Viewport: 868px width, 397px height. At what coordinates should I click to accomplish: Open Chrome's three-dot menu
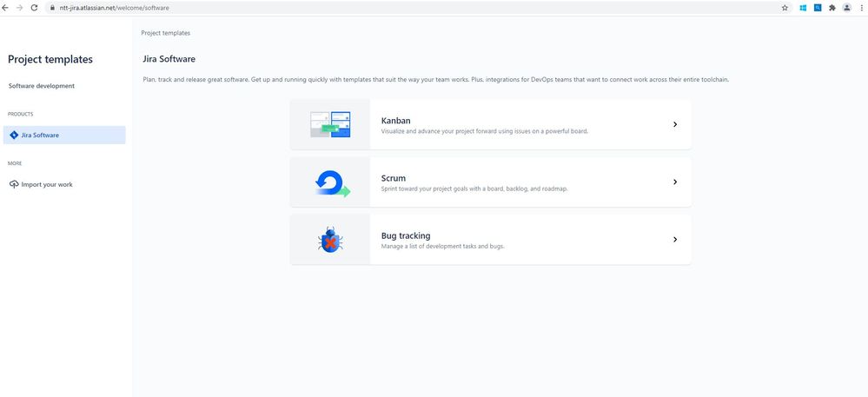862,8
